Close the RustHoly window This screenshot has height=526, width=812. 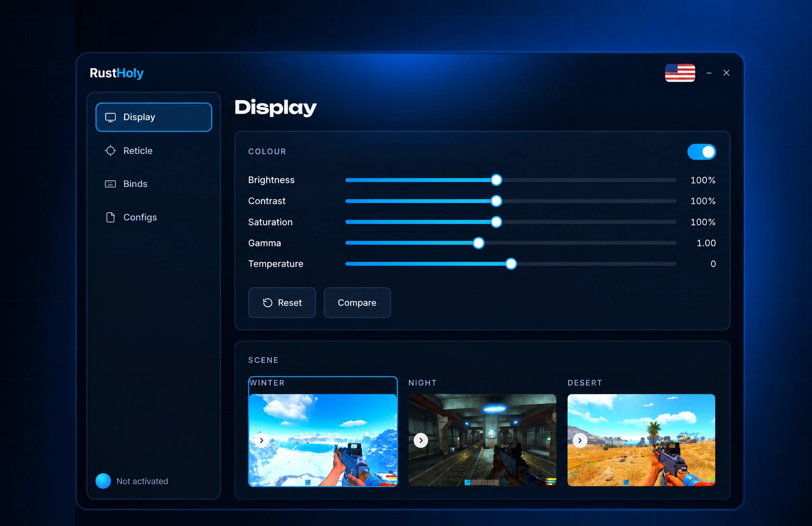(x=727, y=73)
